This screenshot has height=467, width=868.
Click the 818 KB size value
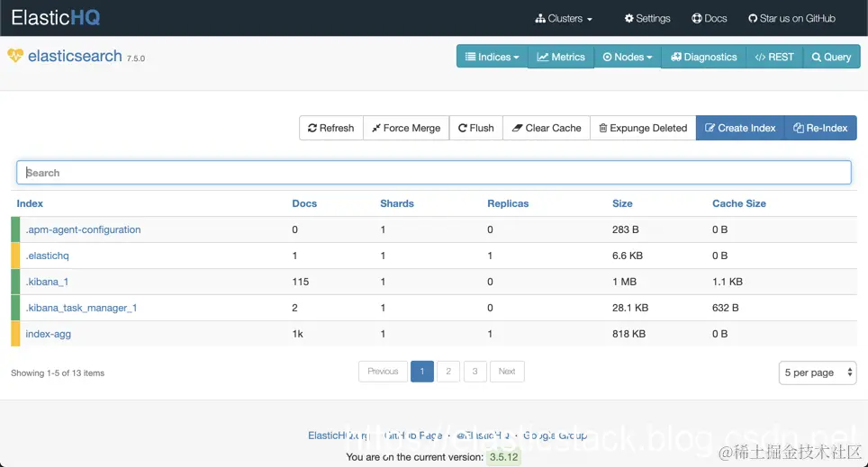628,334
